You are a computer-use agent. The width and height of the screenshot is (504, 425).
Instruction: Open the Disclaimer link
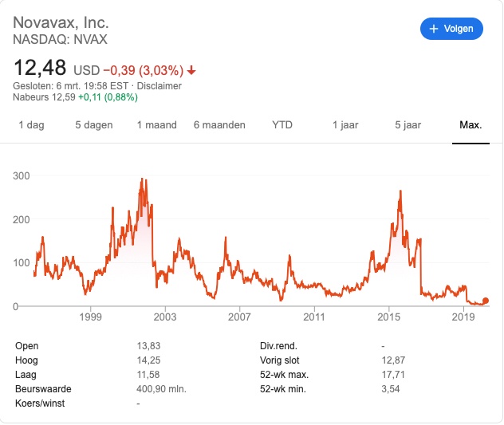click(159, 86)
